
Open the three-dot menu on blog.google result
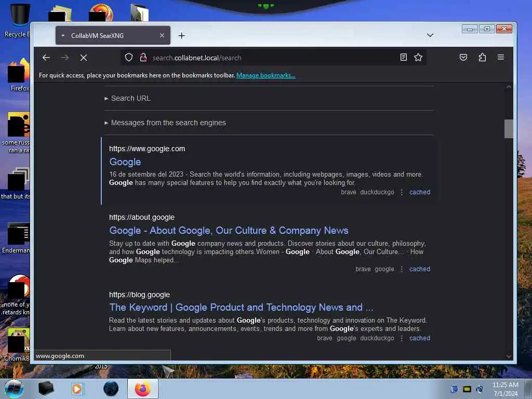point(402,339)
